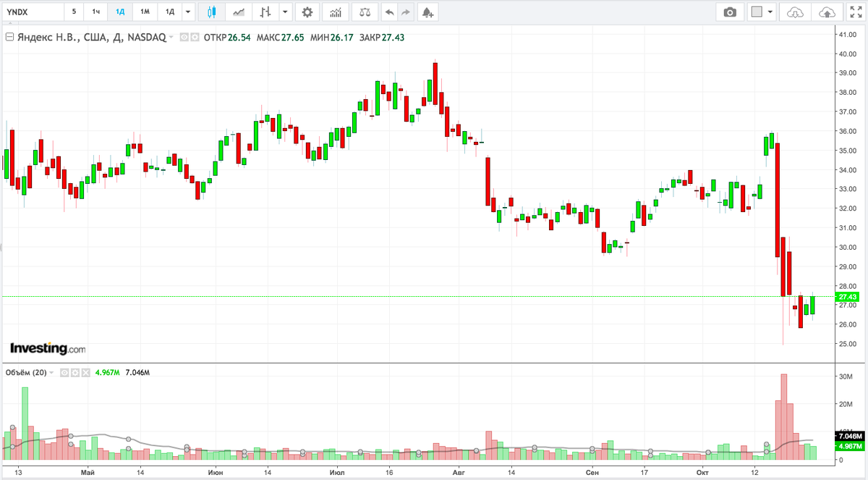Image resolution: width=868 pixels, height=480 pixels.
Task: Click the YNDX symbol search field
Action: (32, 12)
